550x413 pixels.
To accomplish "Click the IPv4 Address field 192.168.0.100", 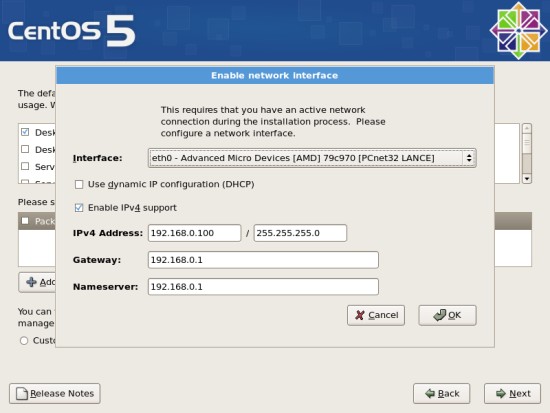I will pos(195,233).
